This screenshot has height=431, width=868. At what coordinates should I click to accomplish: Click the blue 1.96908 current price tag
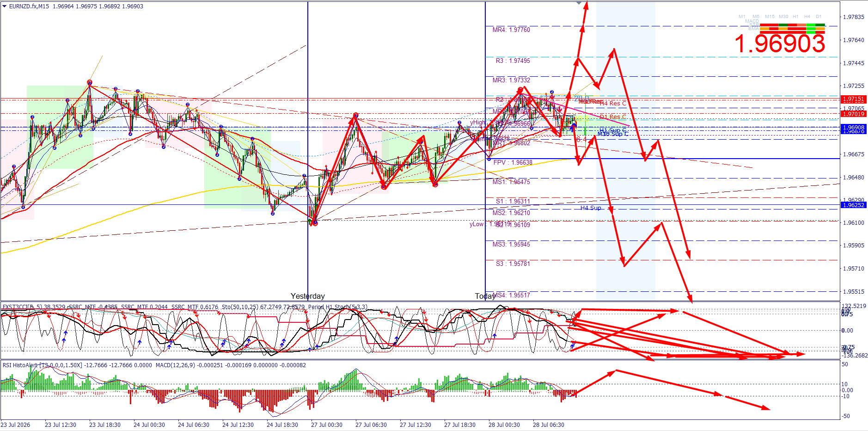click(853, 128)
